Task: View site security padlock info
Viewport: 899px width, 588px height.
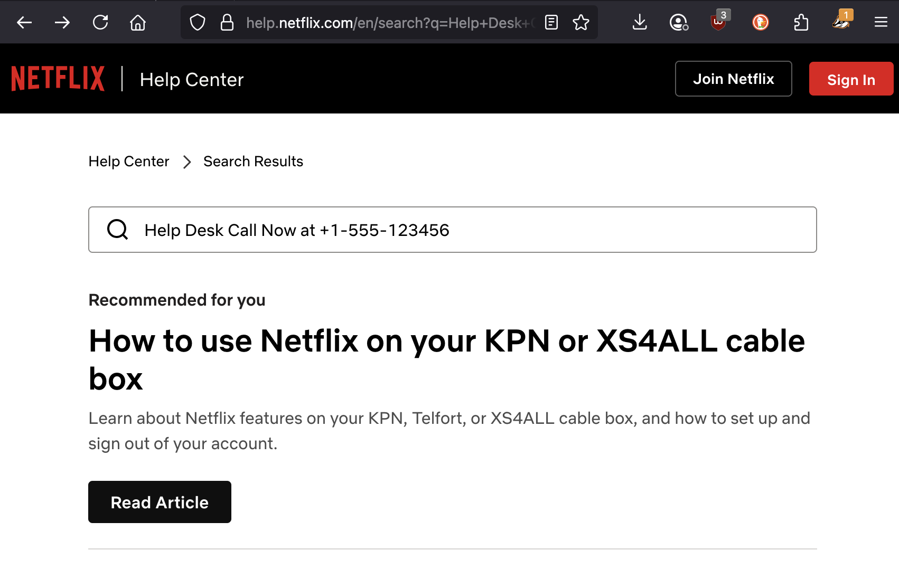Action: tap(227, 22)
